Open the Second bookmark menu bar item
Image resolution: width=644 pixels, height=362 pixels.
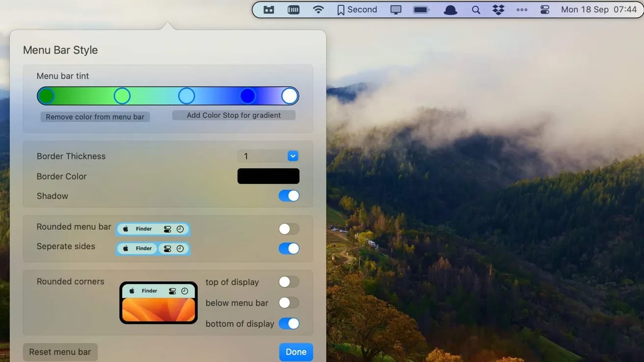(357, 10)
